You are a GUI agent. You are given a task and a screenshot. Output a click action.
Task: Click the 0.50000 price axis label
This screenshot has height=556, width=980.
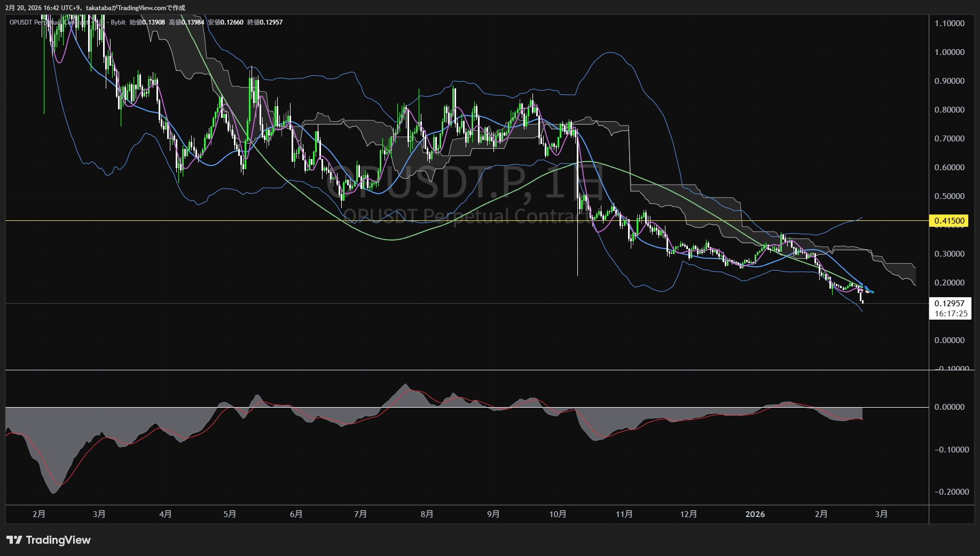pyautogui.click(x=949, y=196)
